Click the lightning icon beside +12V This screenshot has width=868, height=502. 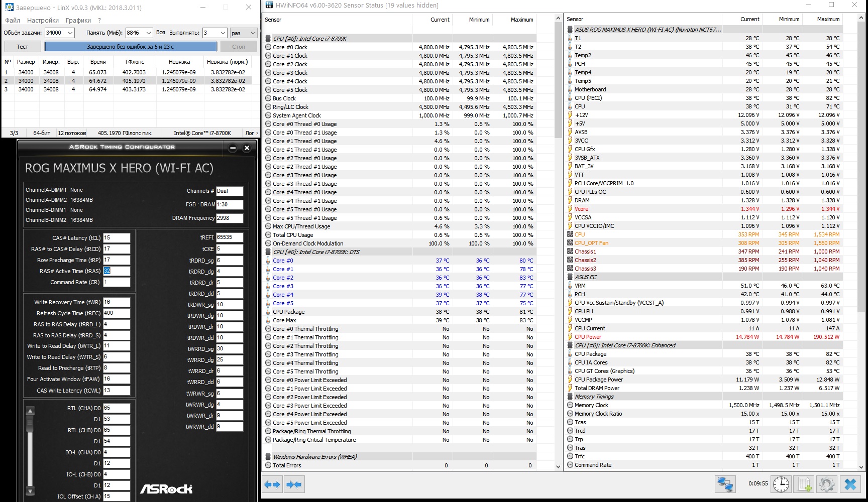pyautogui.click(x=570, y=115)
